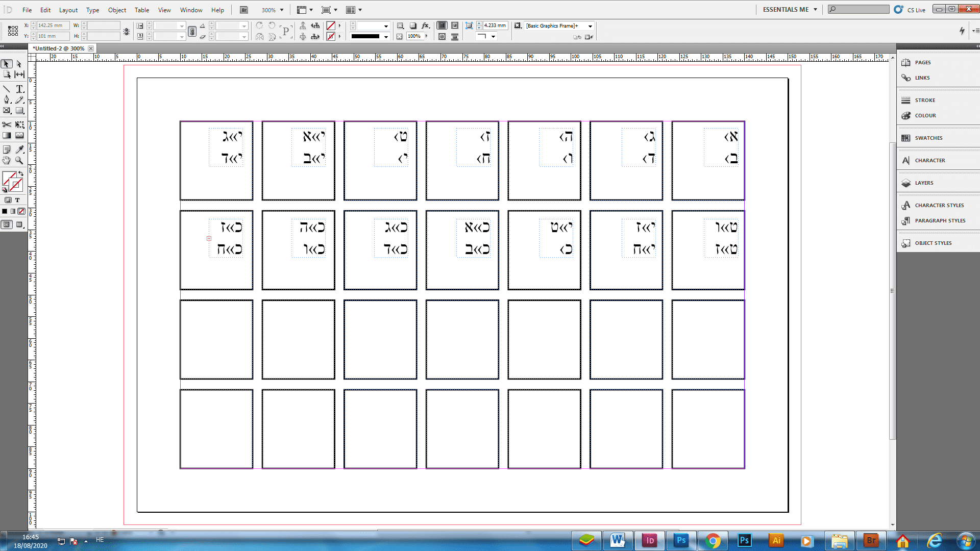Toggle formatting affects text button
Screen dimensions: 980x551
(17, 200)
